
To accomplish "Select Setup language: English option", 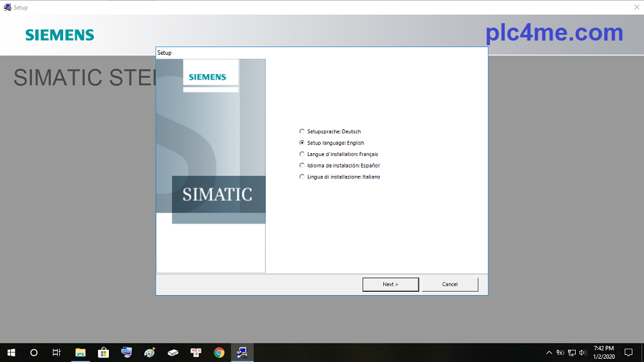I will coord(302,143).
